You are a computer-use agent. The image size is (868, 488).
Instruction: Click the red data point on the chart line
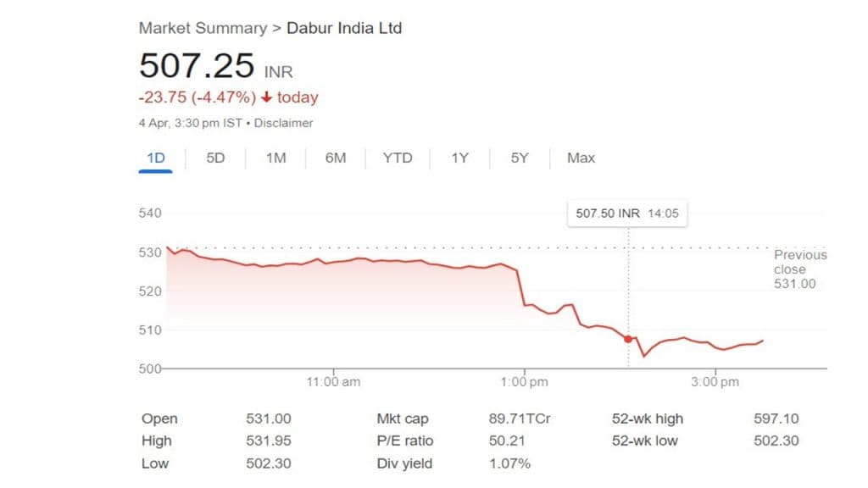628,339
